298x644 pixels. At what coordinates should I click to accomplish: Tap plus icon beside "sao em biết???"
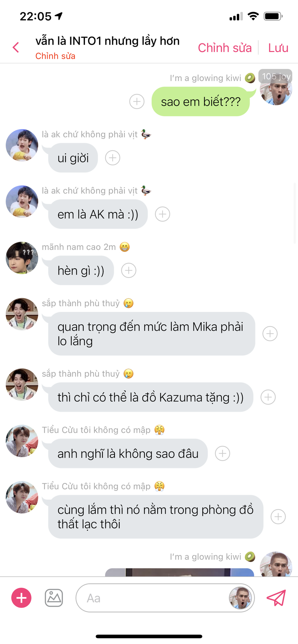[x=137, y=101]
